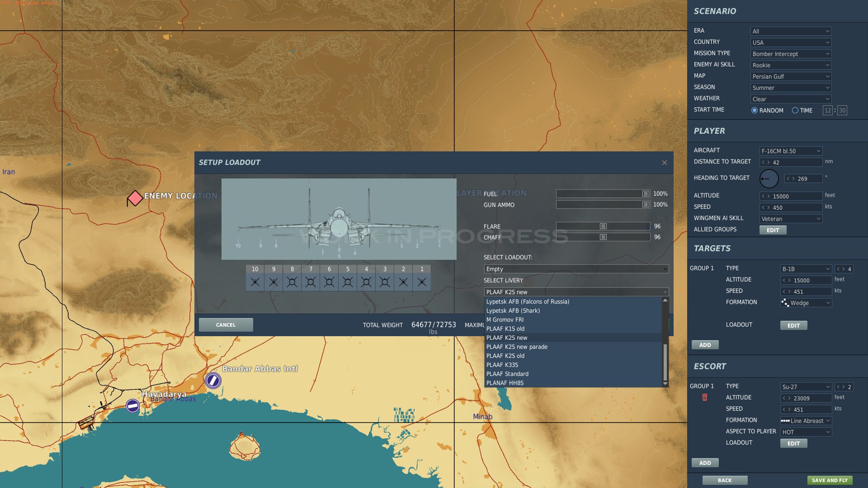Delete Escort Group 1 with trash icon
This screenshot has height=488, width=868.
pos(705,397)
